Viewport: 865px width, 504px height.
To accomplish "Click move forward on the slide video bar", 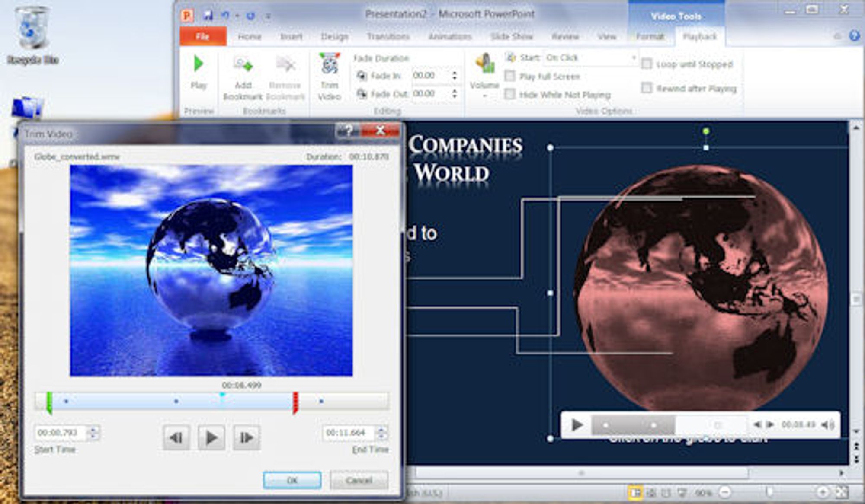I will click(x=770, y=424).
